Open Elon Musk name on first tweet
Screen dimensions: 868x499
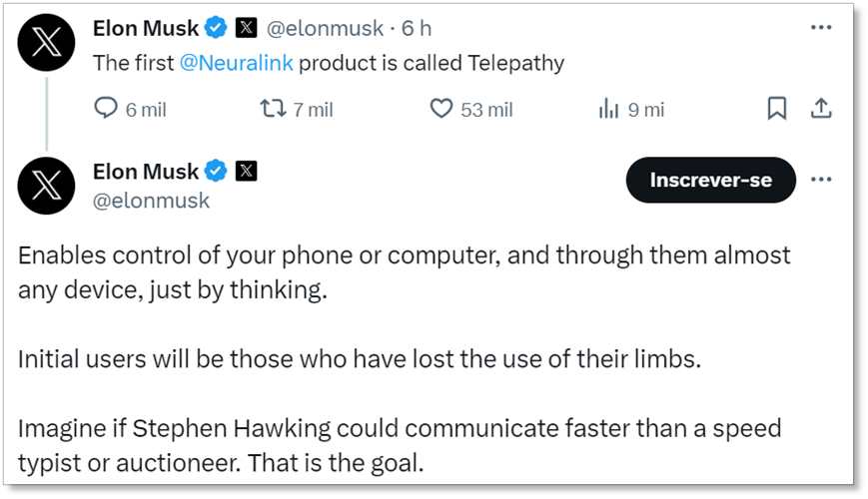145,28
